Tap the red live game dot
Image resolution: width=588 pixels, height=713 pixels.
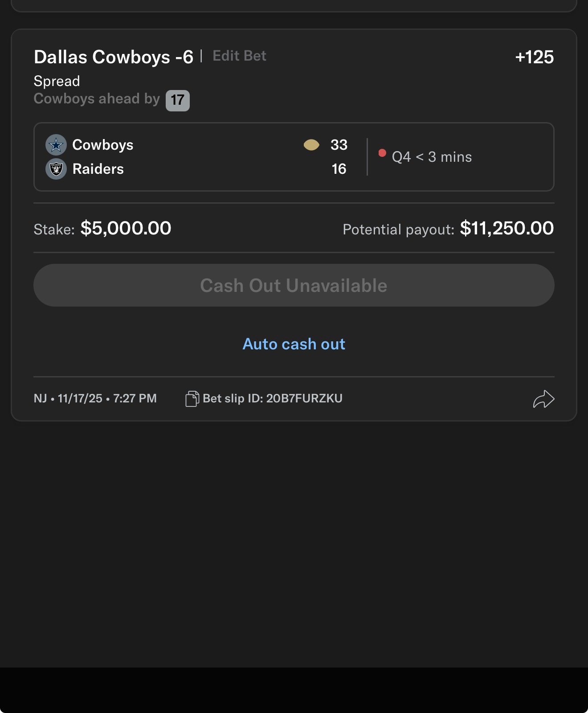[382, 153]
